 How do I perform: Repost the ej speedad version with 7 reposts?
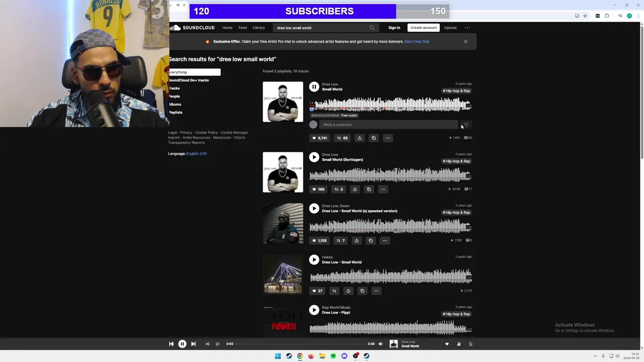[341, 240]
